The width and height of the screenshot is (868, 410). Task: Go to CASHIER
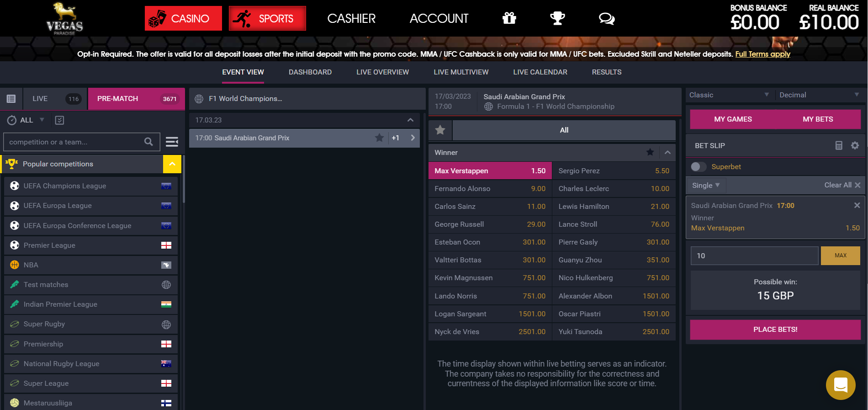tap(351, 18)
